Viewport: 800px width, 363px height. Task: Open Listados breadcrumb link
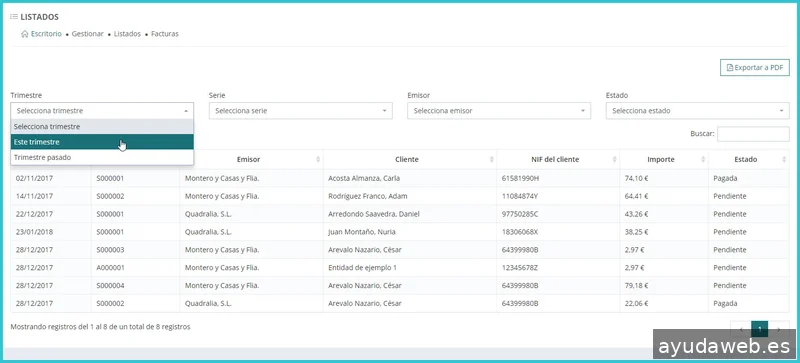tap(127, 34)
